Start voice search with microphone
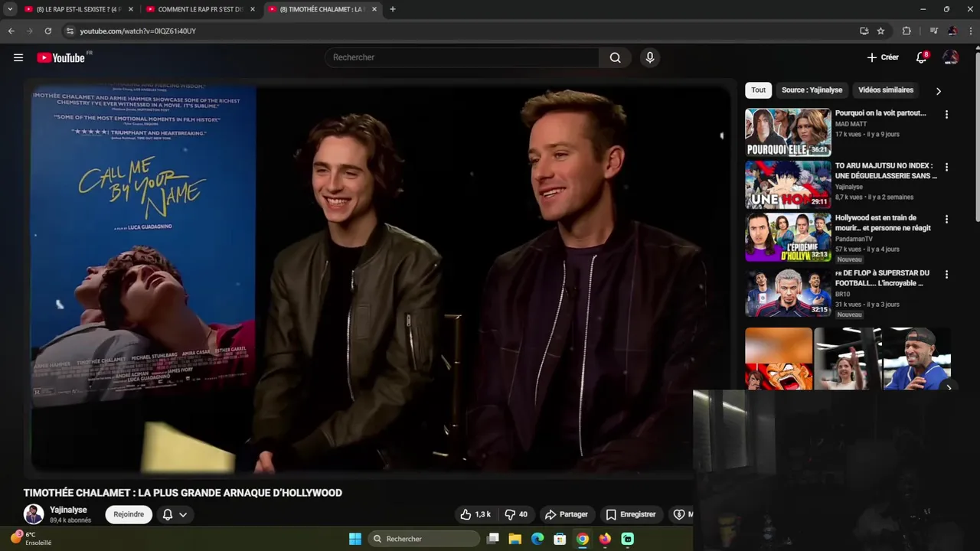The width and height of the screenshot is (980, 551). (x=650, y=57)
